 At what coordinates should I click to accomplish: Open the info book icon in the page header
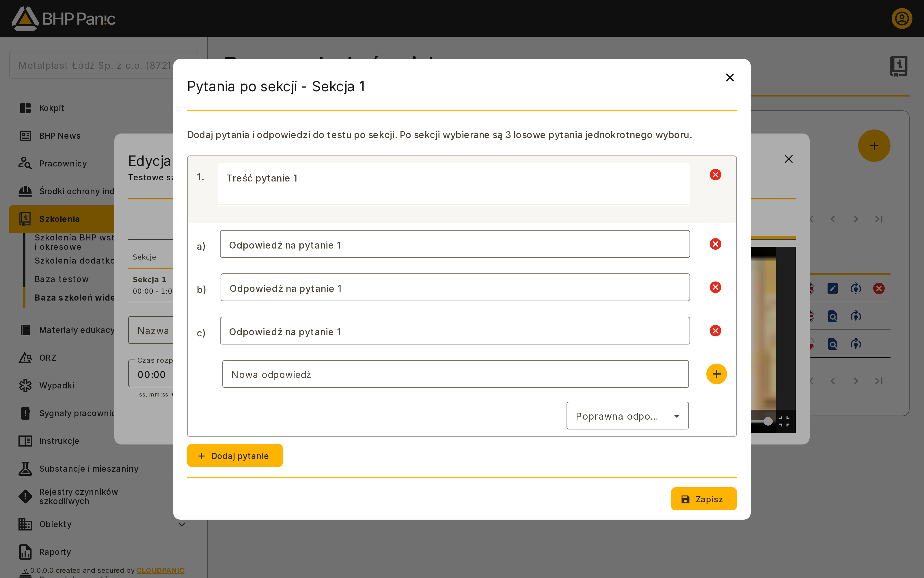(x=898, y=66)
